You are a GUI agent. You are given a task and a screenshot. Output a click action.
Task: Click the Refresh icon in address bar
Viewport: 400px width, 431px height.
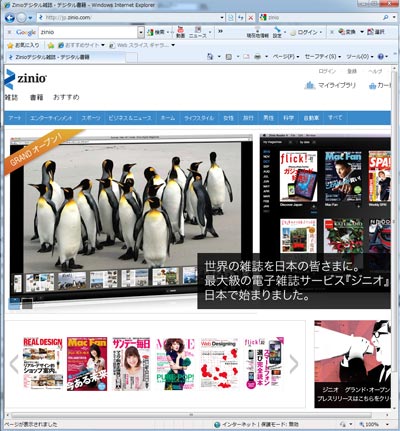pyautogui.click(x=241, y=17)
